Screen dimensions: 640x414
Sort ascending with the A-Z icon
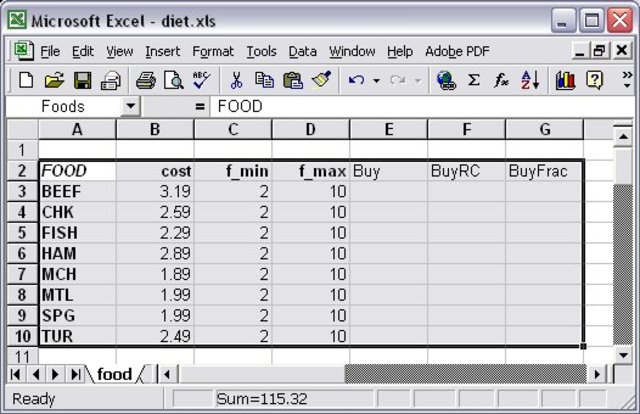point(530,80)
